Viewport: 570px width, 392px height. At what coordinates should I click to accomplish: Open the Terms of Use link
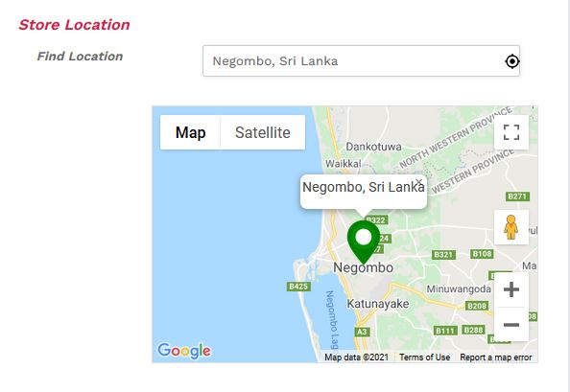[x=424, y=357]
